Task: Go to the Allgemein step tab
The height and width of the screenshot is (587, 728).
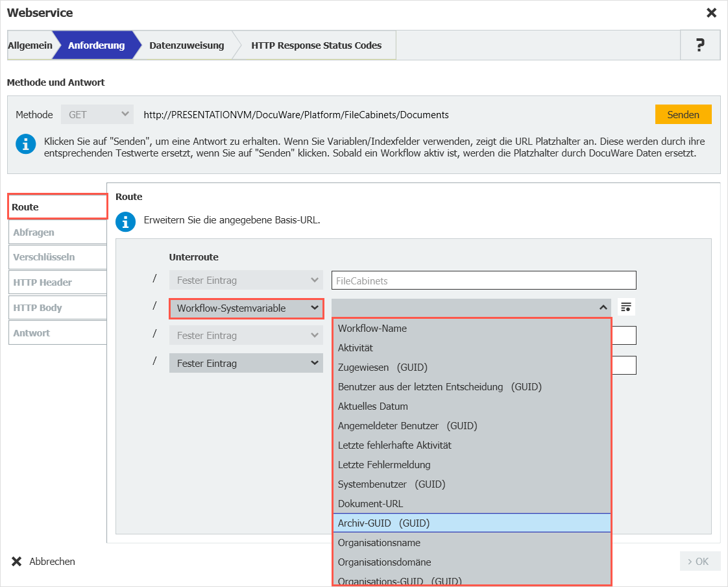Action: tap(30, 45)
